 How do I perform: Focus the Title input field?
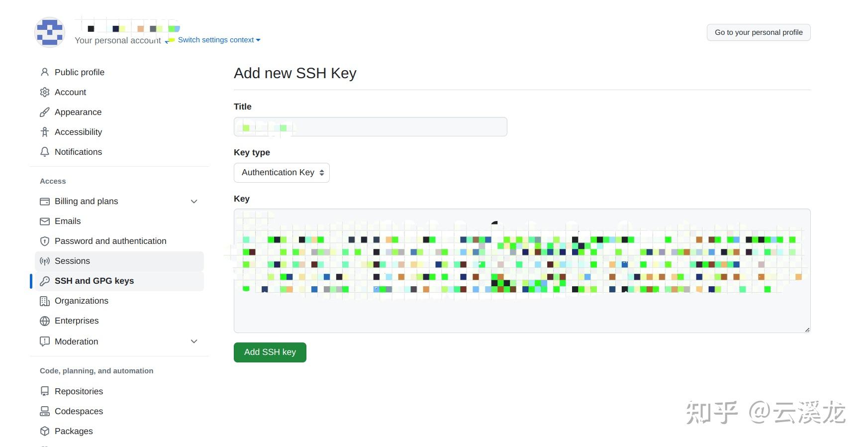click(371, 127)
